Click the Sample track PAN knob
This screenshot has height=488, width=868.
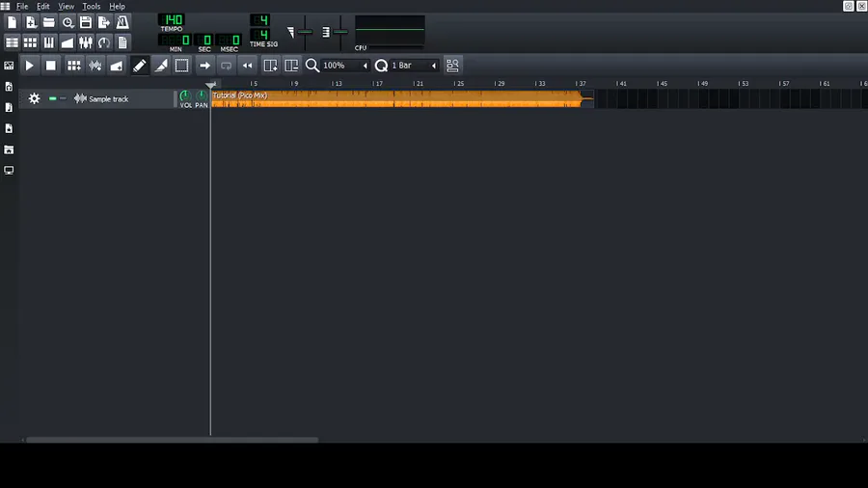click(x=202, y=96)
